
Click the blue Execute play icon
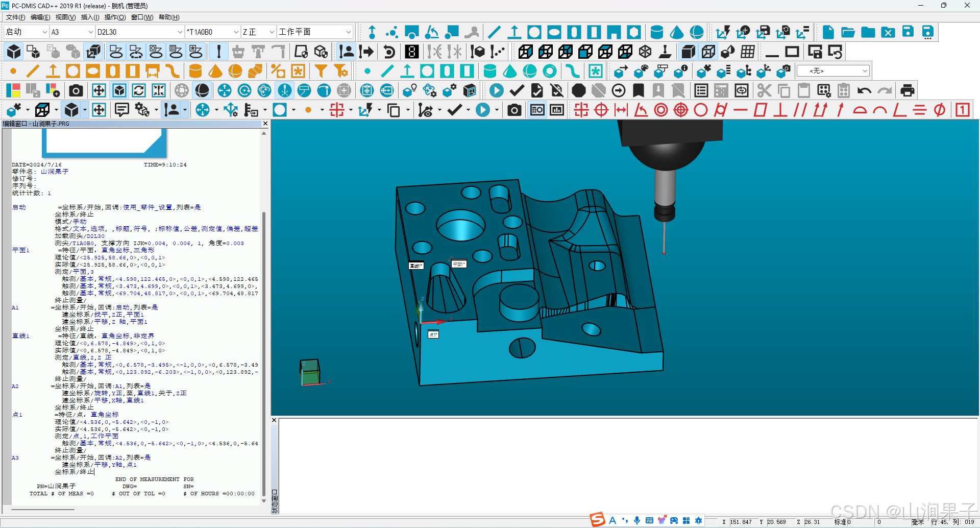[496, 91]
